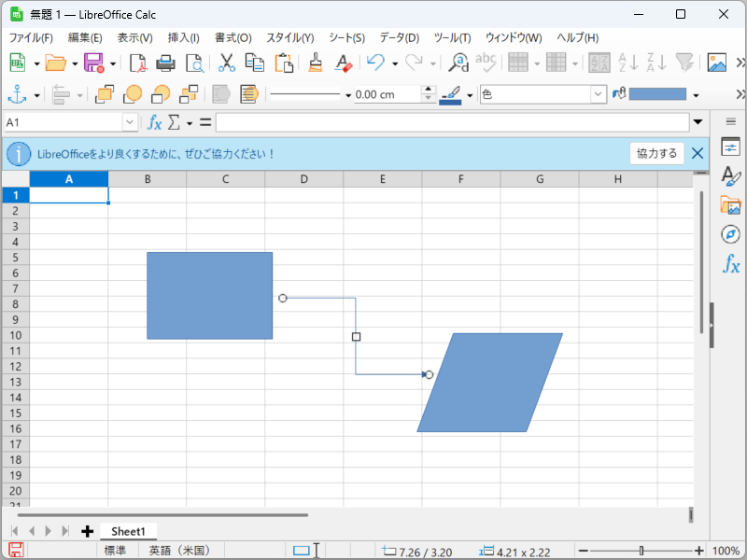The width and height of the screenshot is (747, 560).
Task: Click zoom in plus button
Action: (x=698, y=551)
